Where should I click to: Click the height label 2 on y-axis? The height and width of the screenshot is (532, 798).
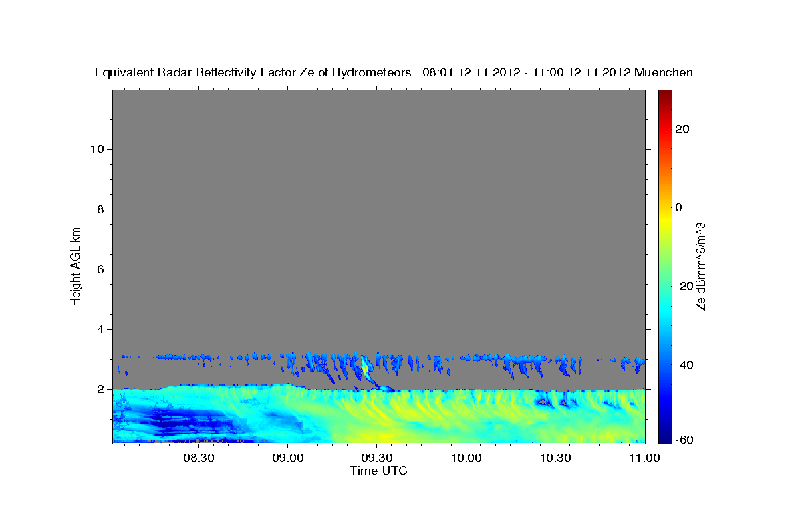click(101, 389)
